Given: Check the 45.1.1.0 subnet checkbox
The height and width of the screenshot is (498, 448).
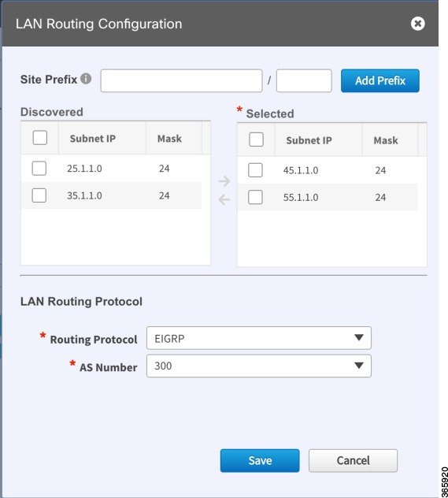Looking at the screenshot, I should point(255,170).
